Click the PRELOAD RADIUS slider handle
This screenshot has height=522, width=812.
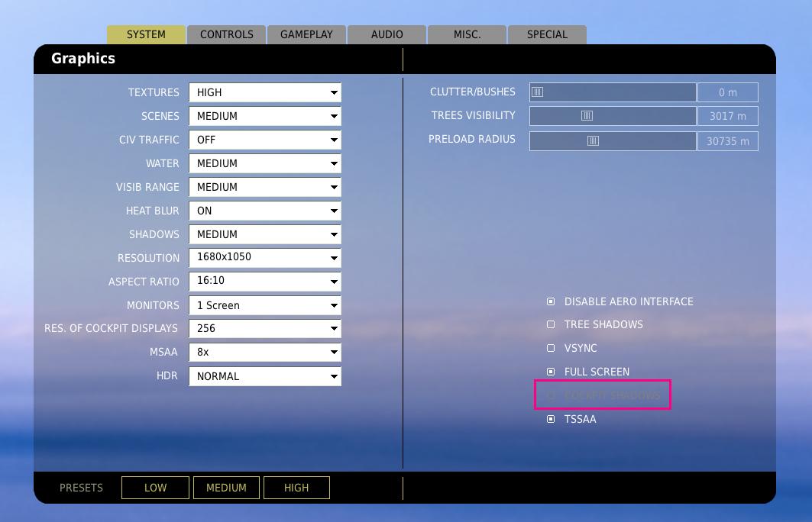(593, 140)
